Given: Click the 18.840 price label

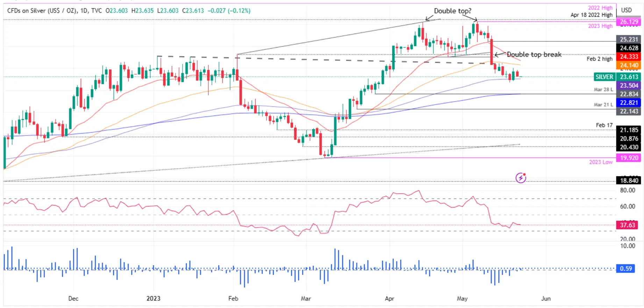Looking at the screenshot, I should click(x=629, y=181).
